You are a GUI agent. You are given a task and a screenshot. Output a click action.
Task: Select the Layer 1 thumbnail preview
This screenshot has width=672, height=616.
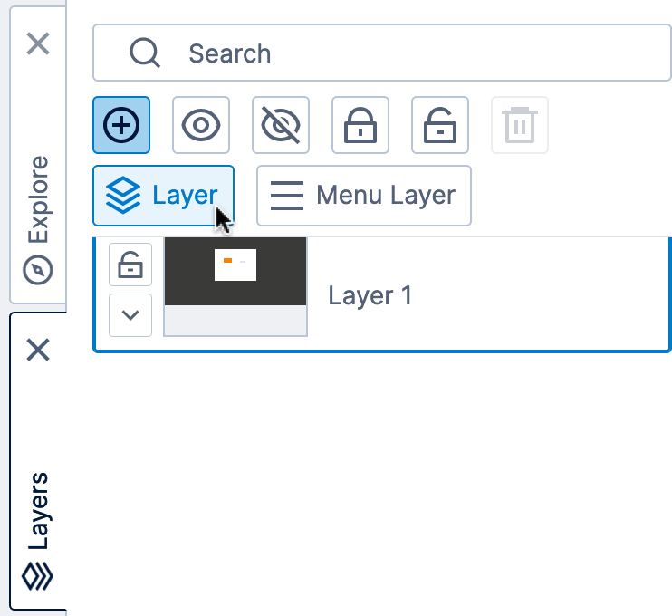pyautogui.click(x=235, y=287)
